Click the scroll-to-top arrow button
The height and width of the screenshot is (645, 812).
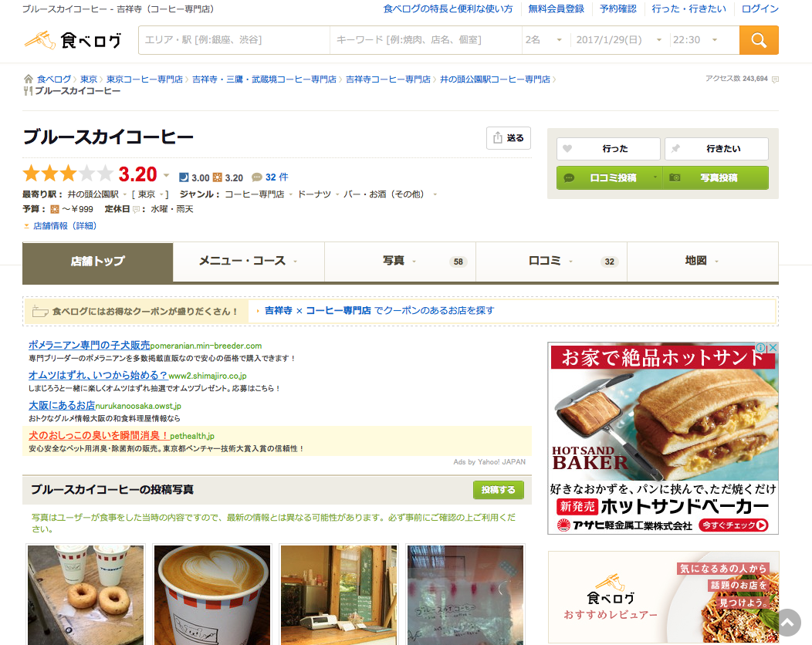point(787,622)
